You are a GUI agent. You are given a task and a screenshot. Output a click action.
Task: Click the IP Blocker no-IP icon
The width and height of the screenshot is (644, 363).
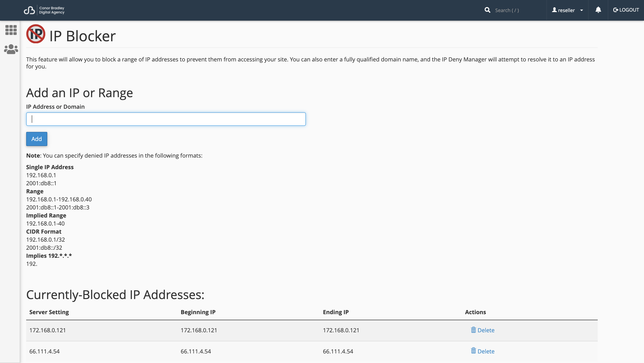pos(36,34)
